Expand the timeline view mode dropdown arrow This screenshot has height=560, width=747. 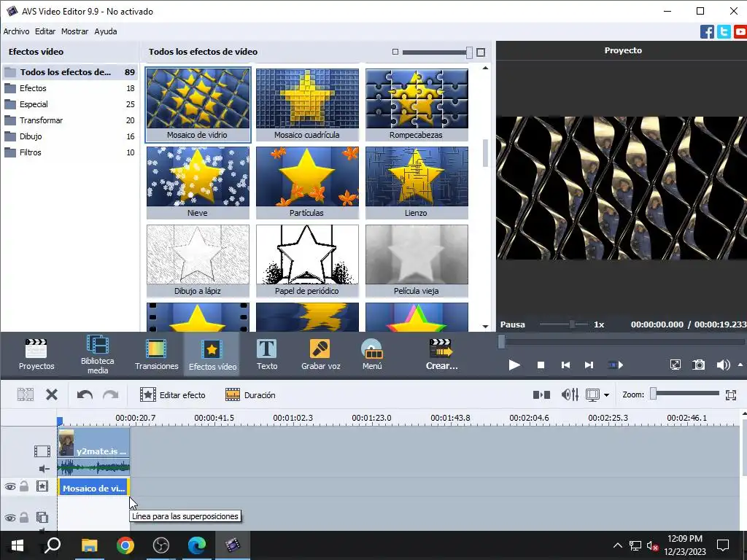point(606,394)
